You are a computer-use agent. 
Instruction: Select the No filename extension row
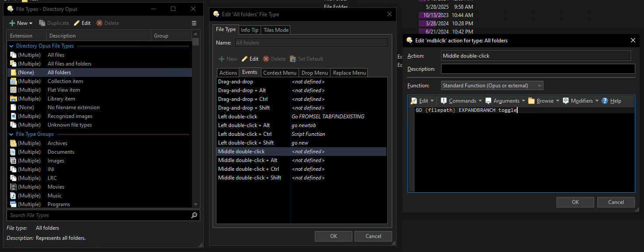click(x=100, y=107)
